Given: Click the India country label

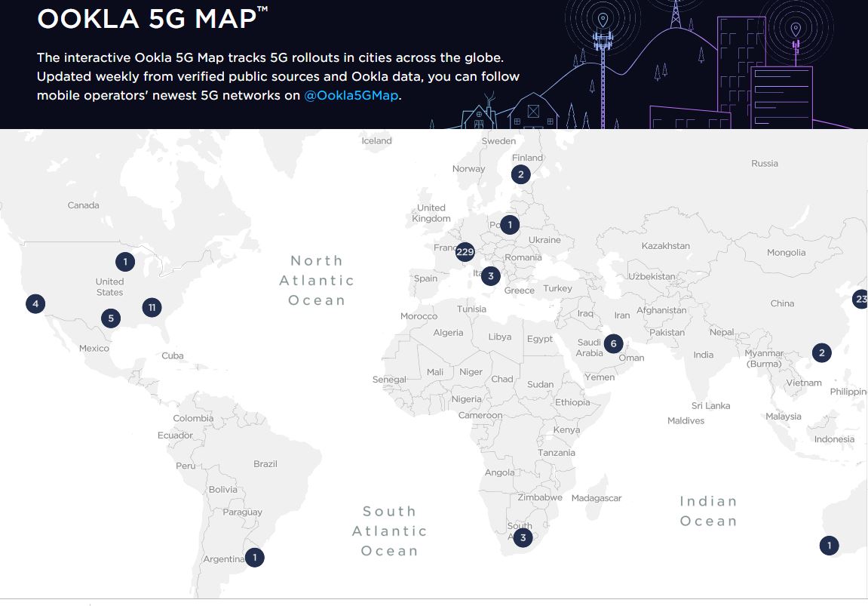Looking at the screenshot, I should click(x=704, y=355).
